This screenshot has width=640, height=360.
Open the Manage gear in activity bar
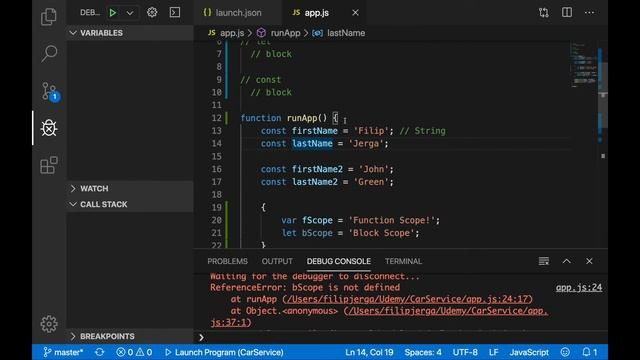[x=49, y=324]
